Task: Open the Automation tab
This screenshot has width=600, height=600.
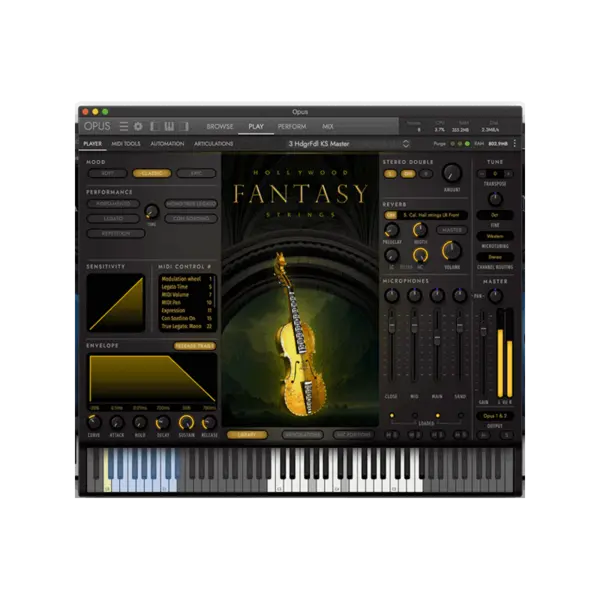Action: (167, 144)
